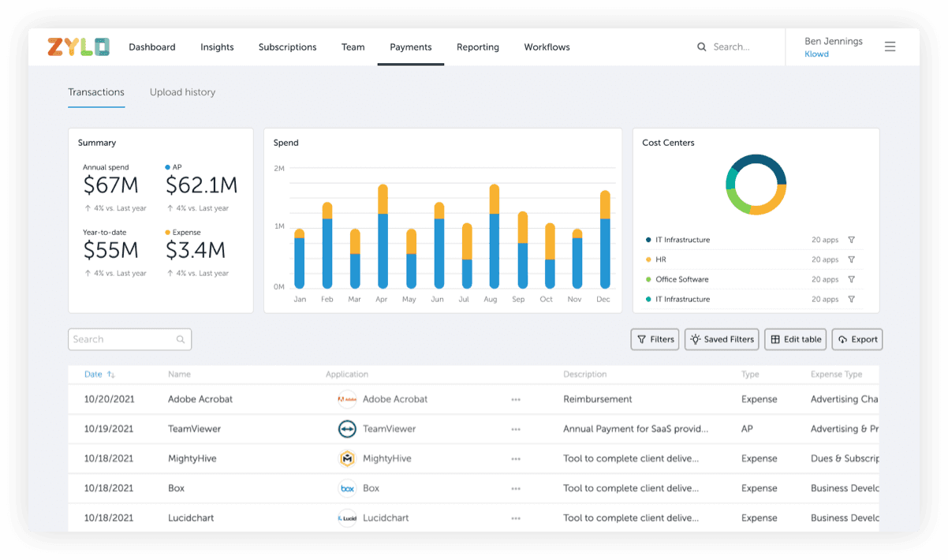Screen dimensions: 948x560
Task: Click the TeamViewer name cell
Action: (194, 429)
